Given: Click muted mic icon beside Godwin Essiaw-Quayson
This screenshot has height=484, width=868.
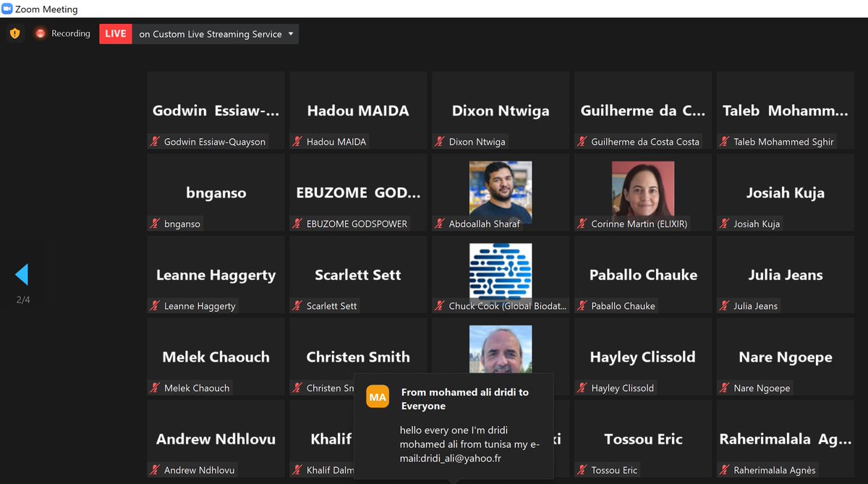Looking at the screenshot, I should click(155, 142).
